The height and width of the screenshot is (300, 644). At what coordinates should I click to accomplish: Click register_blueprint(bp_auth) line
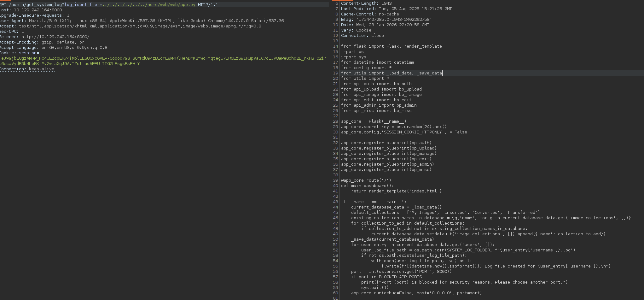click(386, 143)
